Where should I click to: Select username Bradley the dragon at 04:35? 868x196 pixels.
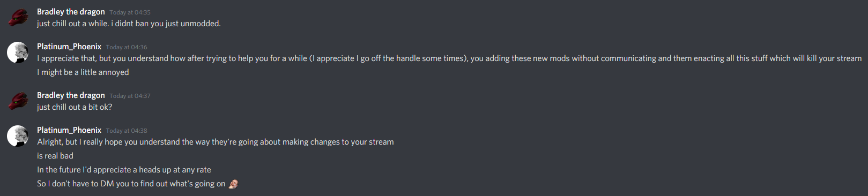[71, 12]
